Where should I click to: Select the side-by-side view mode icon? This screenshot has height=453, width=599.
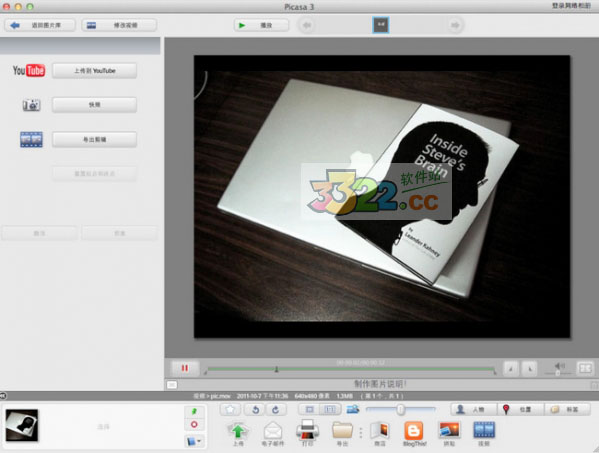330,410
